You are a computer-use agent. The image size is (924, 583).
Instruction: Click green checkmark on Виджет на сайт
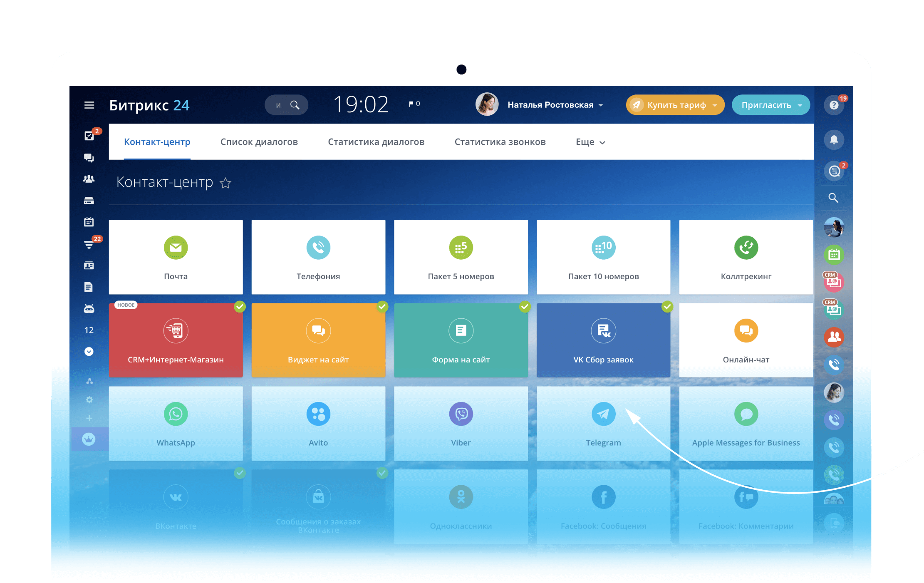click(x=382, y=307)
